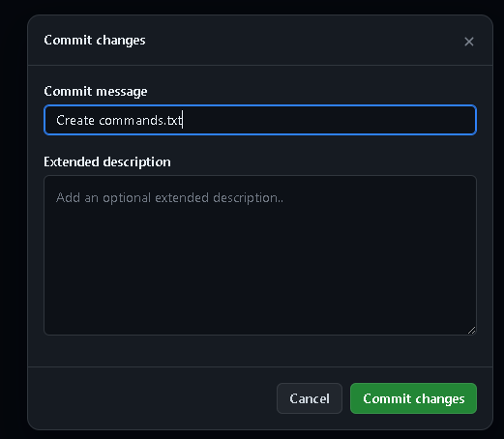The width and height of the screenshot is (504, 439).
Task: Click 'commands.txt' text in the commit message
Action: [x=140, y=120]
